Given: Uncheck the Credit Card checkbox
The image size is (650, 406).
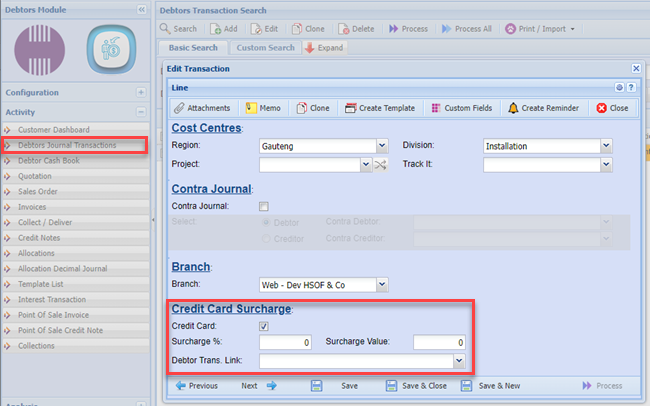Looking at the screenshot, I should tap(264, 326).
